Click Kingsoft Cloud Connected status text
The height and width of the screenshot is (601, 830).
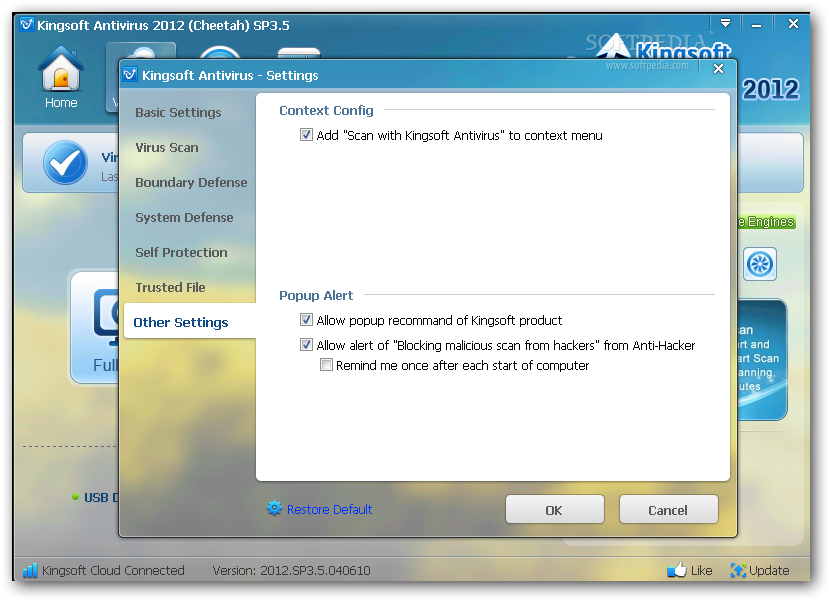tap(113, 570)
